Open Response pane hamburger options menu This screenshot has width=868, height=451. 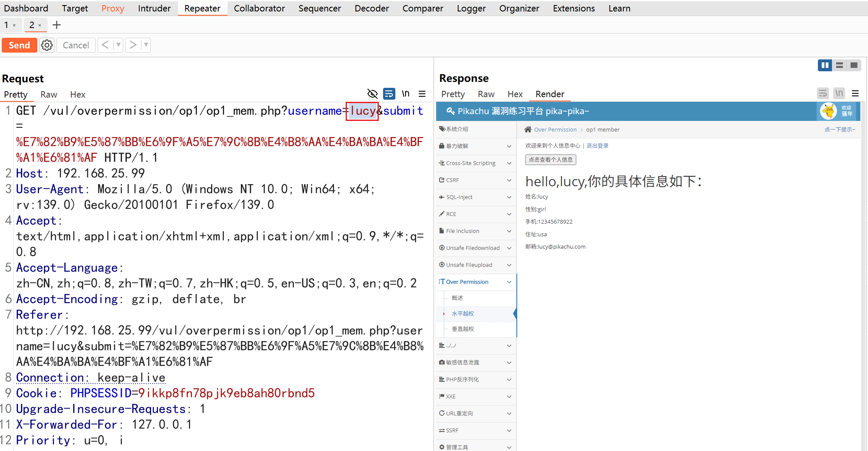(x=855, y=93)
